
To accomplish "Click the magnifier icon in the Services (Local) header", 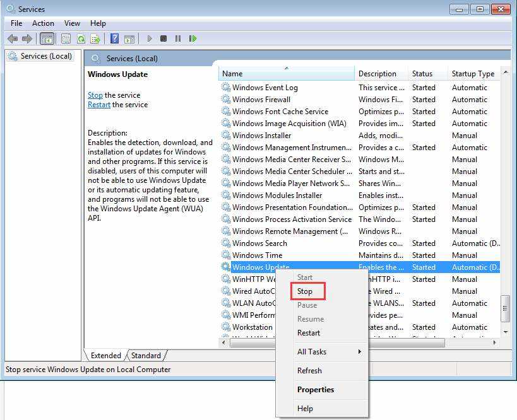I will point(95,59).
